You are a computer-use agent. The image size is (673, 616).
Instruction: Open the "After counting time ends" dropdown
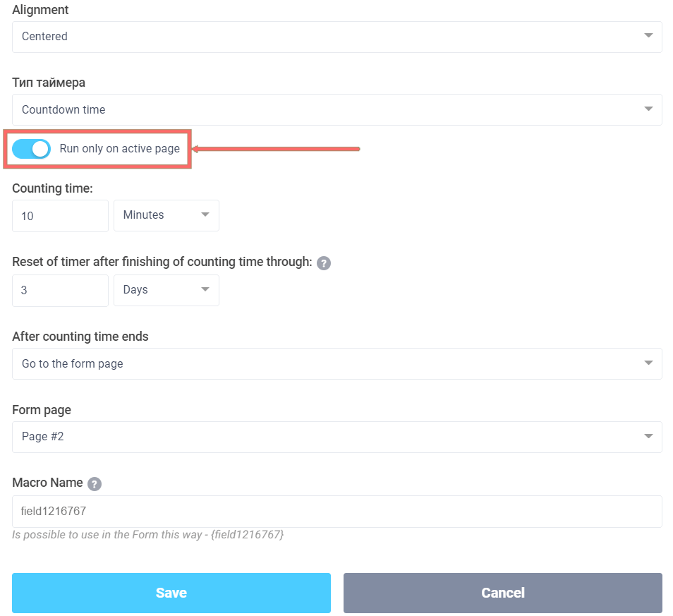point(336,363)
